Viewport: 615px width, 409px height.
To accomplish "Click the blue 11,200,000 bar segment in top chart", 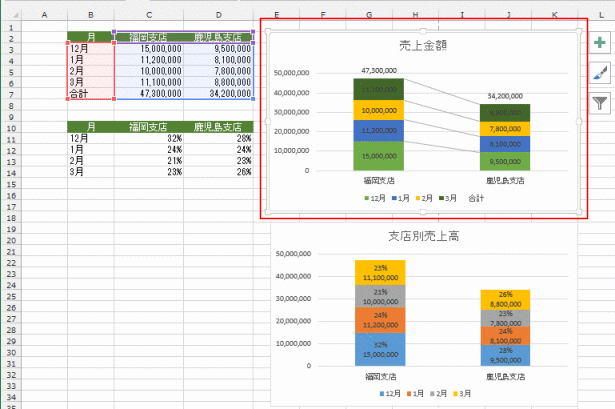I will [378, 131].
